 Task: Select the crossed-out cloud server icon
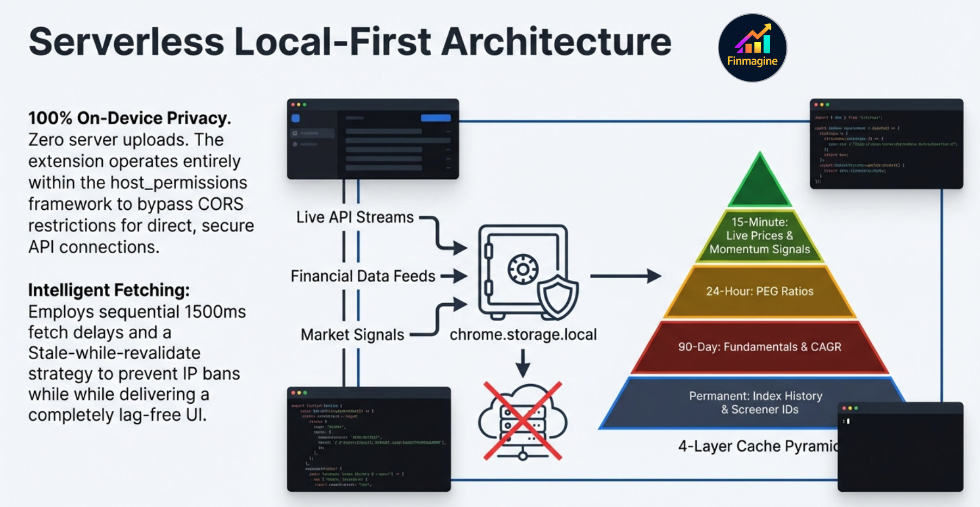point(523,422)
